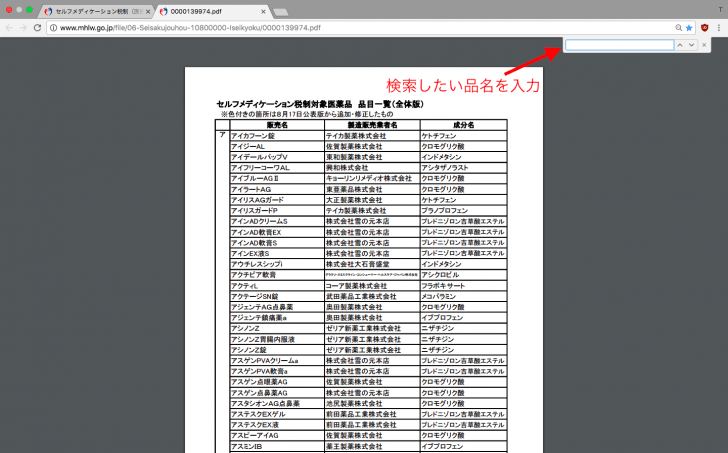Click product name アイフリーコーワAL
728x453 pixels.
click(260, 168)
